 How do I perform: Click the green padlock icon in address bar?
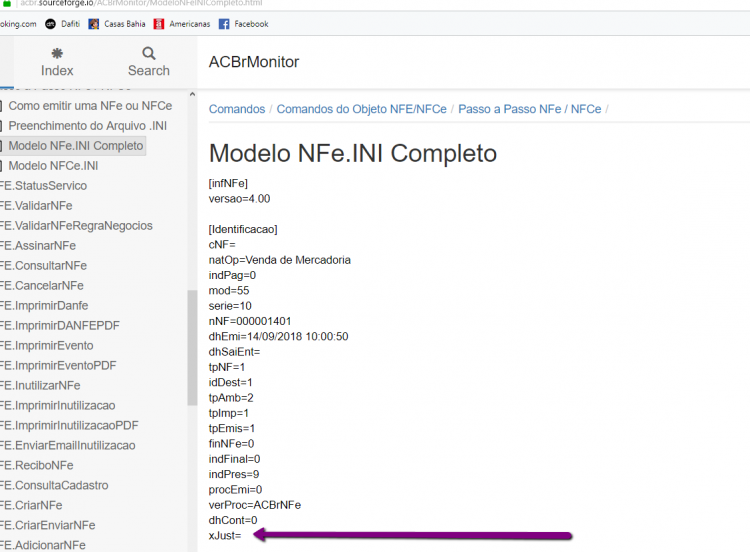(x=7, y=3)
